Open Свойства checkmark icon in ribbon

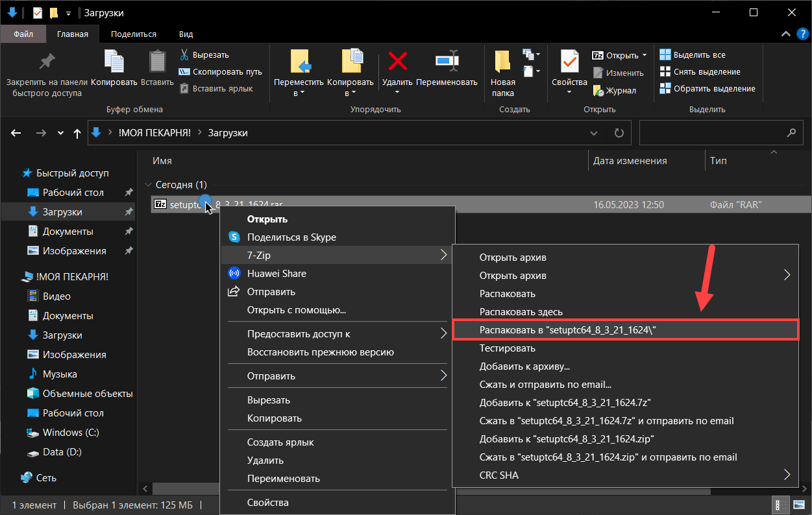click(x=569, y=62)
